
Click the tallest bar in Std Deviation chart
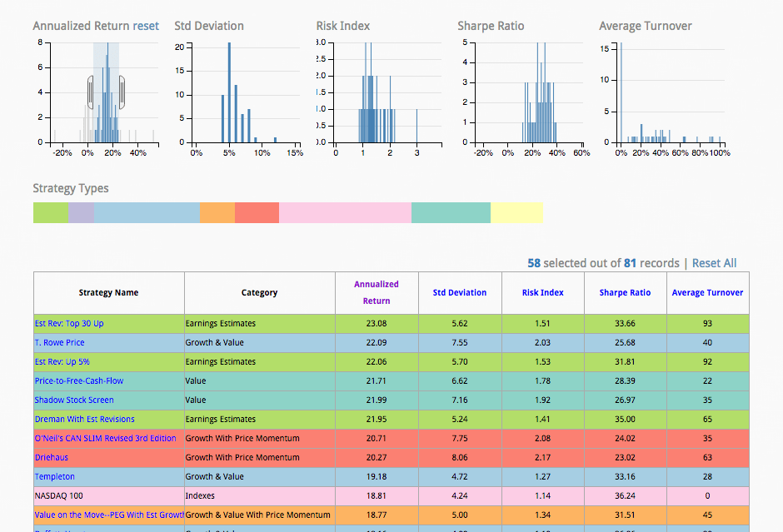tap(229, 92)
